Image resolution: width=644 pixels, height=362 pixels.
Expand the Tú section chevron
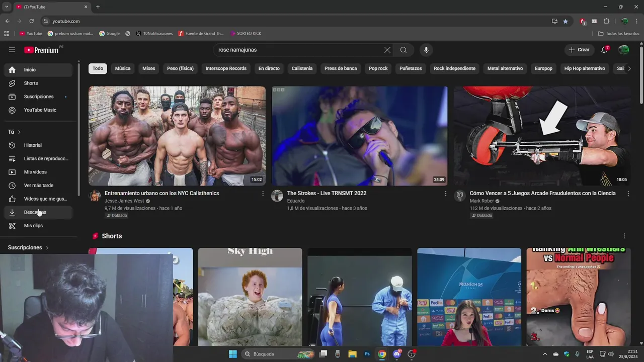click(x=19, y=132)
